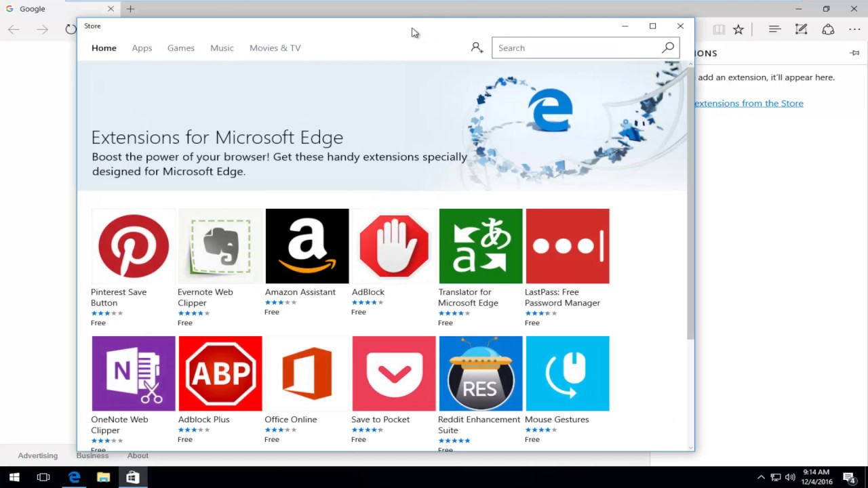Click the About link on Google page

click(x=138, y=455)
